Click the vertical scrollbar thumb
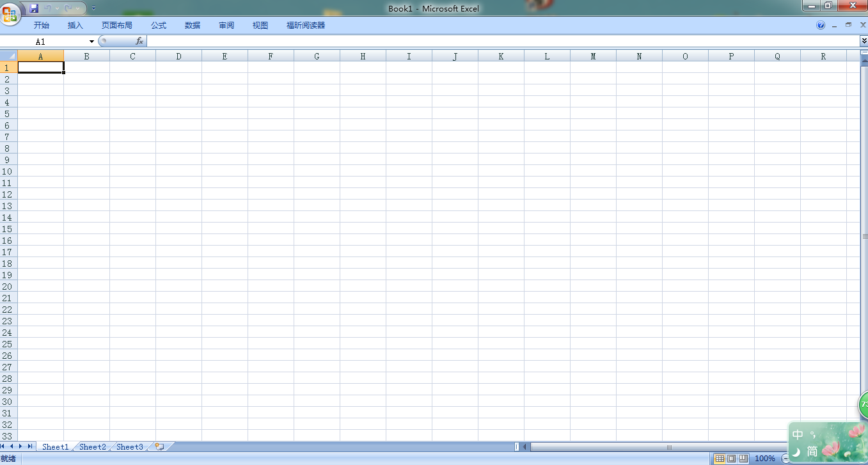The width and height of the screenshot is (868, 465). (864, 237)
